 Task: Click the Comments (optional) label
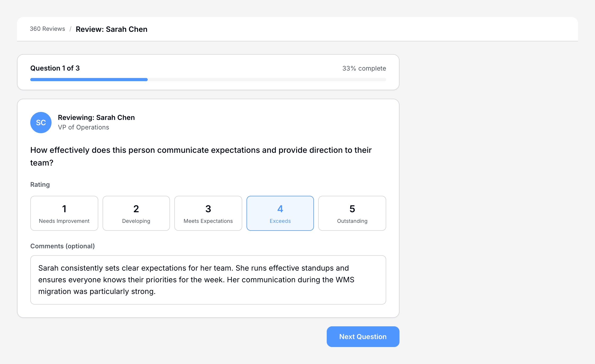pos(62,246)
